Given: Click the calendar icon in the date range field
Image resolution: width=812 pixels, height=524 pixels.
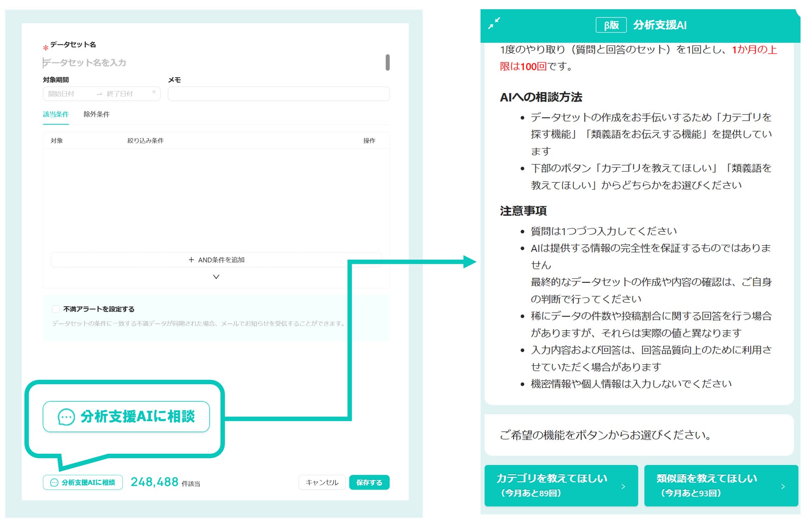Looking at the screenshot, I should [x=154, y=92].
